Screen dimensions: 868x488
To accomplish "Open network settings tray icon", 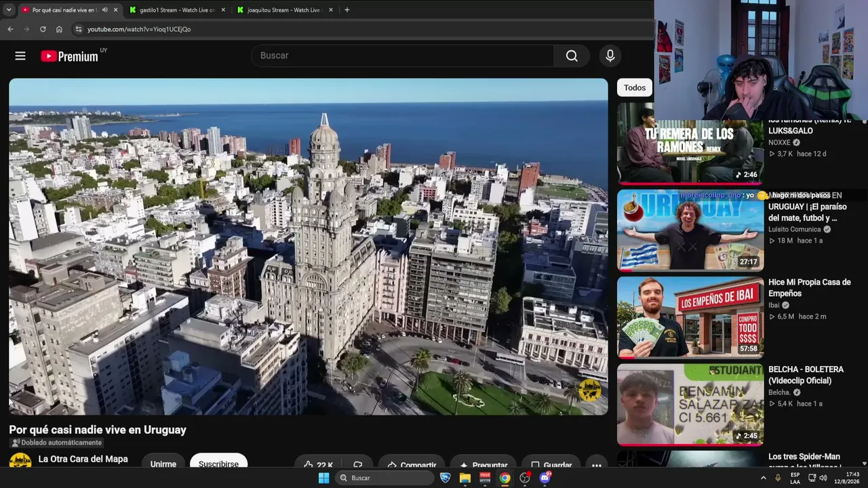I will [x=812, y=478].
